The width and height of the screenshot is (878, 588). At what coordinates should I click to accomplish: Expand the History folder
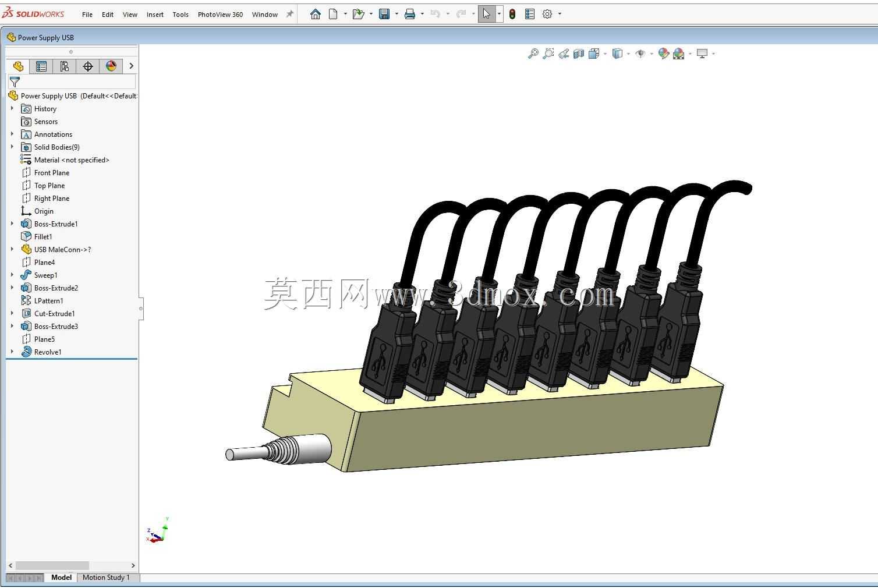point(12,108)
